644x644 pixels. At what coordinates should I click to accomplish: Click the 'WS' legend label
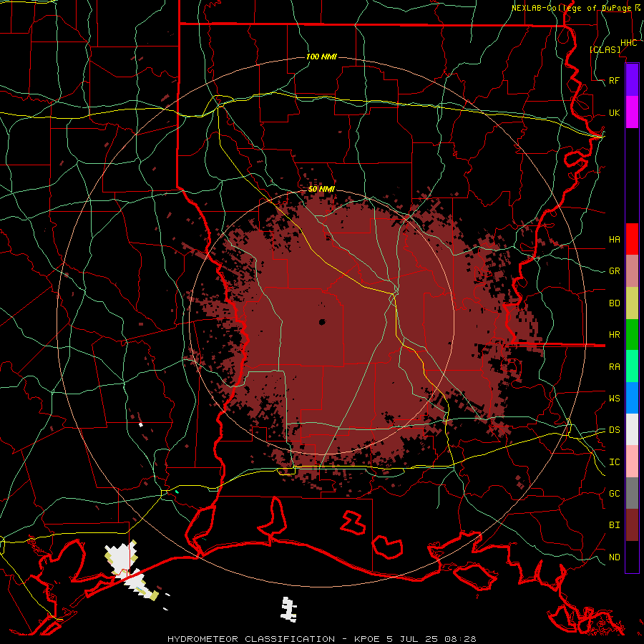click(615, 399)
